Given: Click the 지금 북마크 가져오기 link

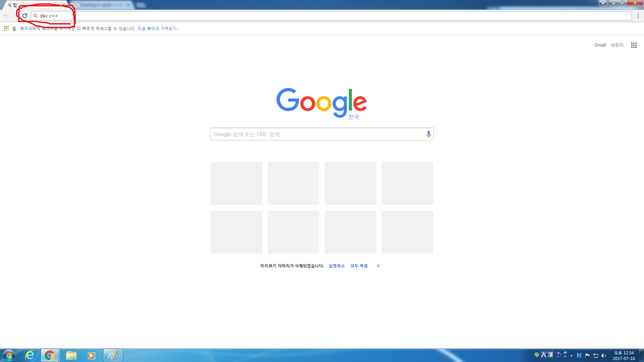Looking at the screenshot, I should click(x=158, y=28).
